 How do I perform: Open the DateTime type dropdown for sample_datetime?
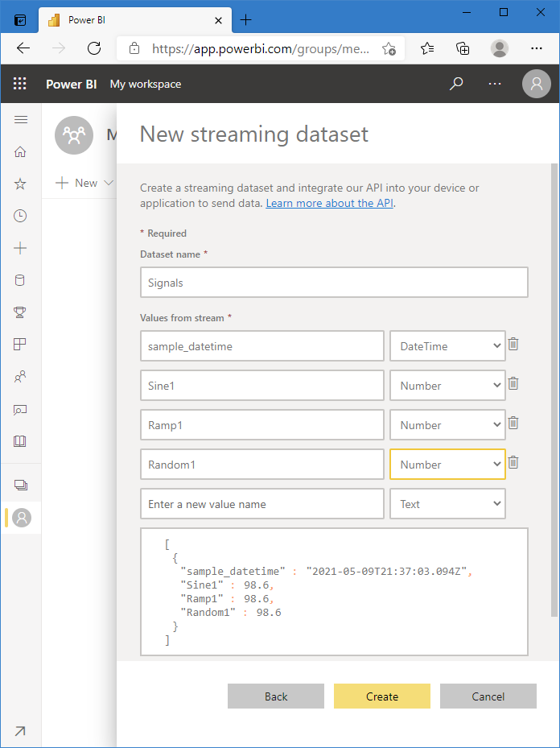[447, 345]
